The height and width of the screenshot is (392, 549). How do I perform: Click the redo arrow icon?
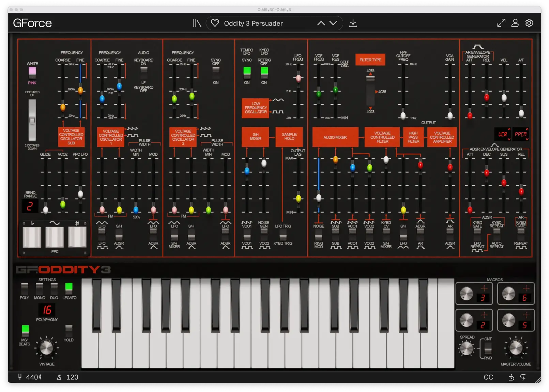click(523, 377)
